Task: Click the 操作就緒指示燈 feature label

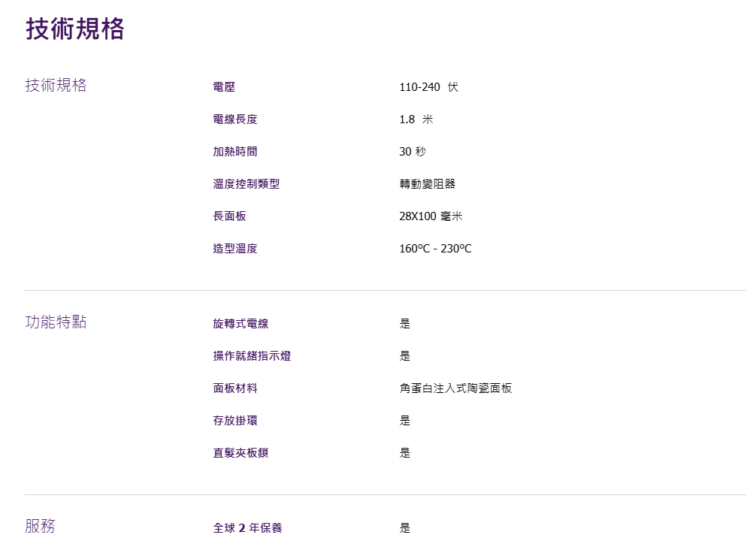Action: pyautogui.click(x=252, y=356)
